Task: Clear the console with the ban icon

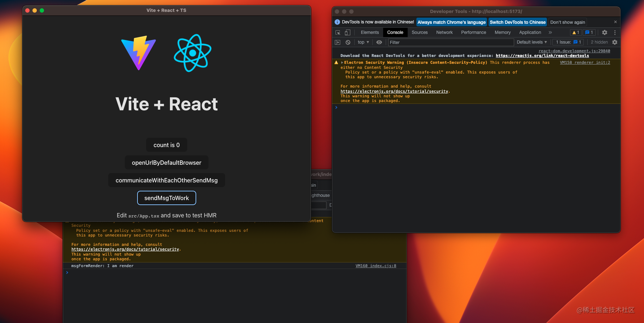Action: click(x=348, y=42)
